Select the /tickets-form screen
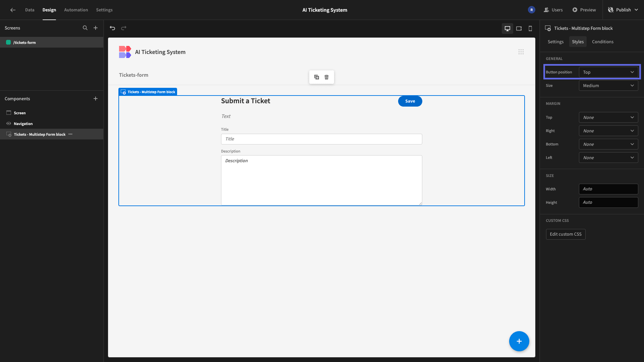644x362 pixels. pos(52,42)
